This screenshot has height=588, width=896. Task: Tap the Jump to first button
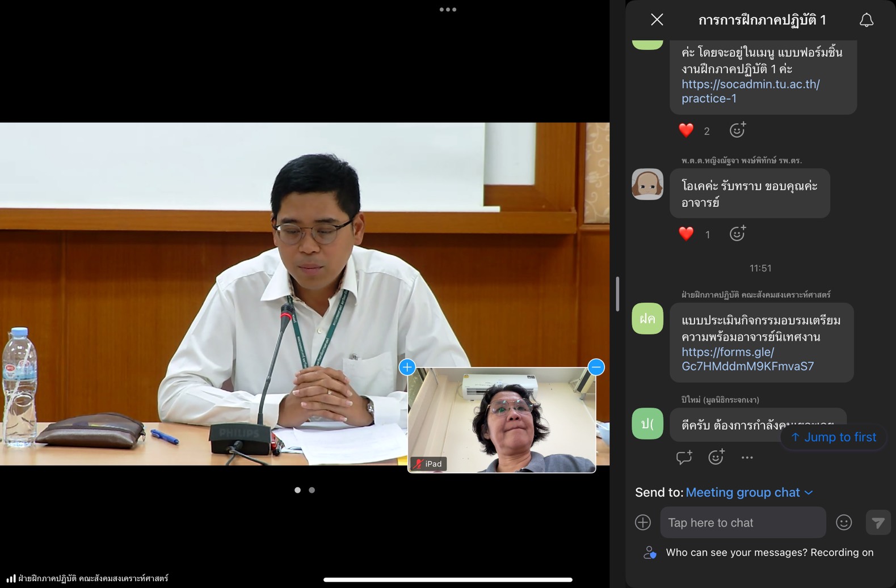(x=833, y=437)
